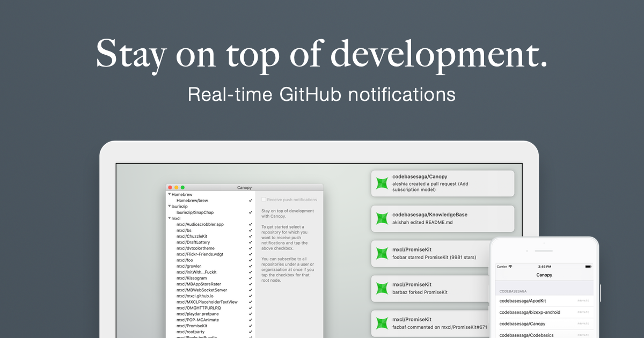Click the yellow minimize button of Canopy window

coord(176,187)
